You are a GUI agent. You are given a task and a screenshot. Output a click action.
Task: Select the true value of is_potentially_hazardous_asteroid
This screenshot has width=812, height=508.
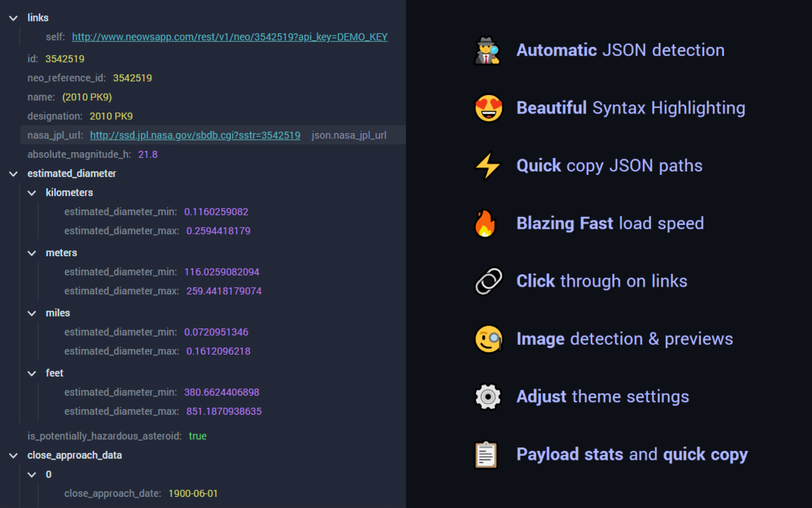197,436
